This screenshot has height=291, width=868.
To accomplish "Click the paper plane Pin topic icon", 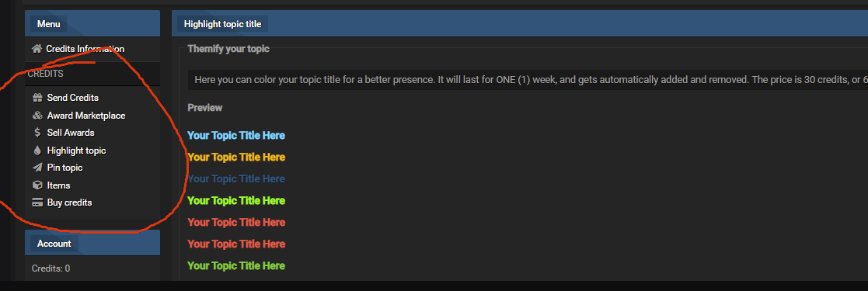I will coord(37,168).
